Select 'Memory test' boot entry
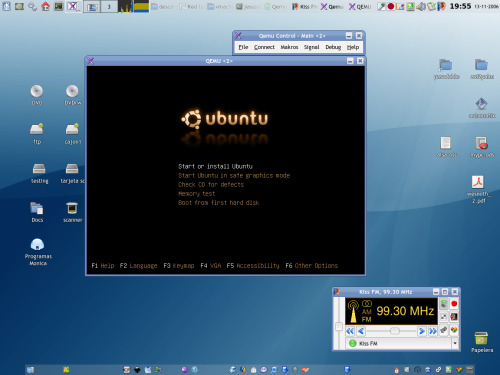The width and height of the screenshot is (500, 375). tap(197, 193)
